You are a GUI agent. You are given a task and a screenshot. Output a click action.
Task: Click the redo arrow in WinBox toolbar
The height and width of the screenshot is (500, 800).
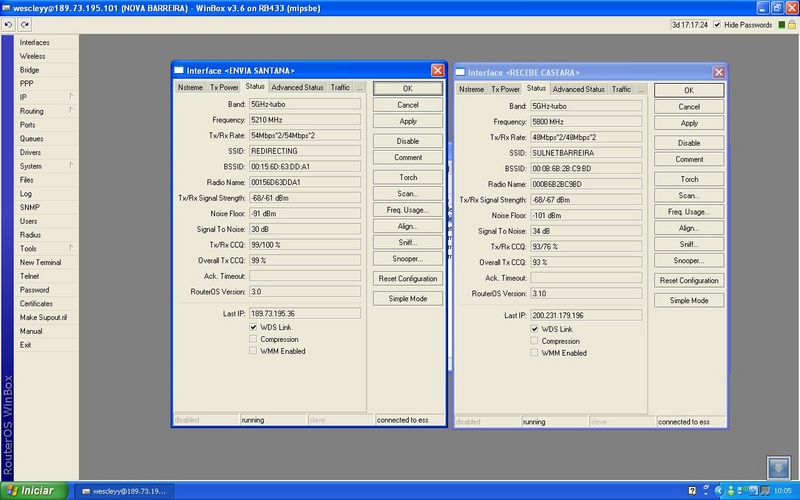coord(24,24)
